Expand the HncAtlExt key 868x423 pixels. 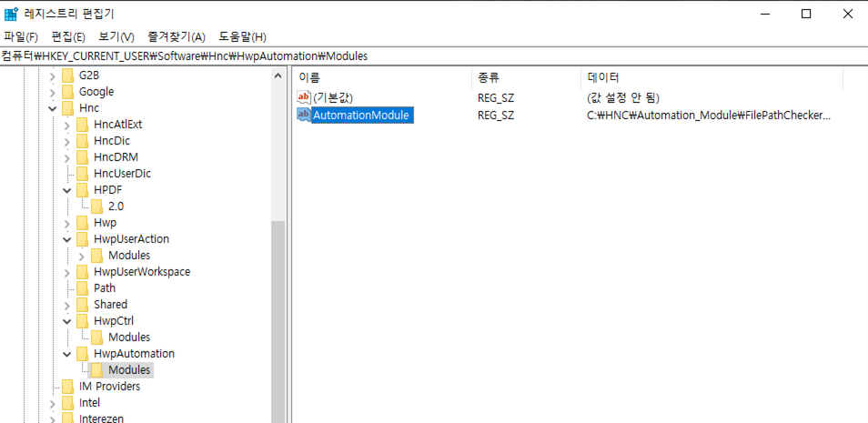pyautogui.click(x=67, y=125)
